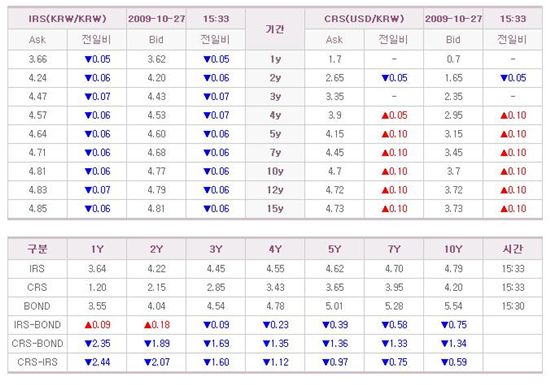Click the 구분 header in lower table
This screenshot has width=550, height=385.
tap(38, 249)
